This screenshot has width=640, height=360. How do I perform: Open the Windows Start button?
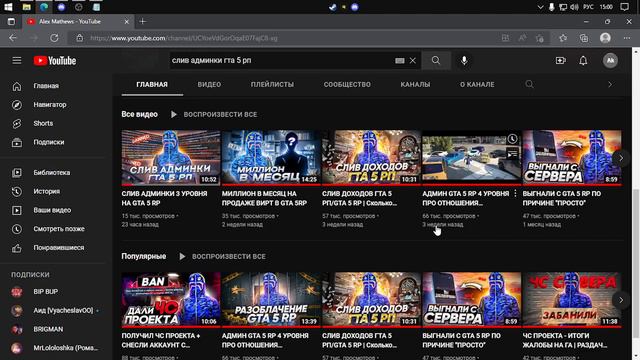8,7
